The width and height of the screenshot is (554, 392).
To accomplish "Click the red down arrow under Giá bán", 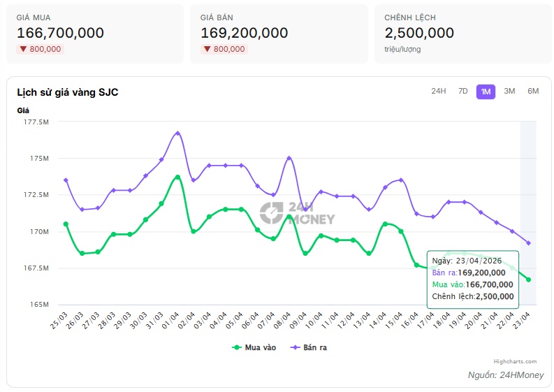I will [207, 49].
